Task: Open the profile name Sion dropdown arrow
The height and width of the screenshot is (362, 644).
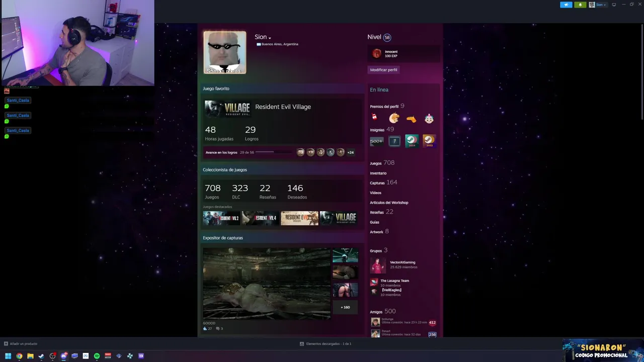Action: click(x=270, y=38)
